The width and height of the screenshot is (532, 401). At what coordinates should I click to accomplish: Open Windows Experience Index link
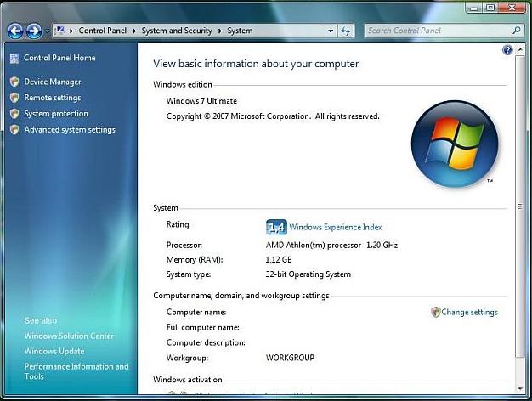[x=336, y=227]
